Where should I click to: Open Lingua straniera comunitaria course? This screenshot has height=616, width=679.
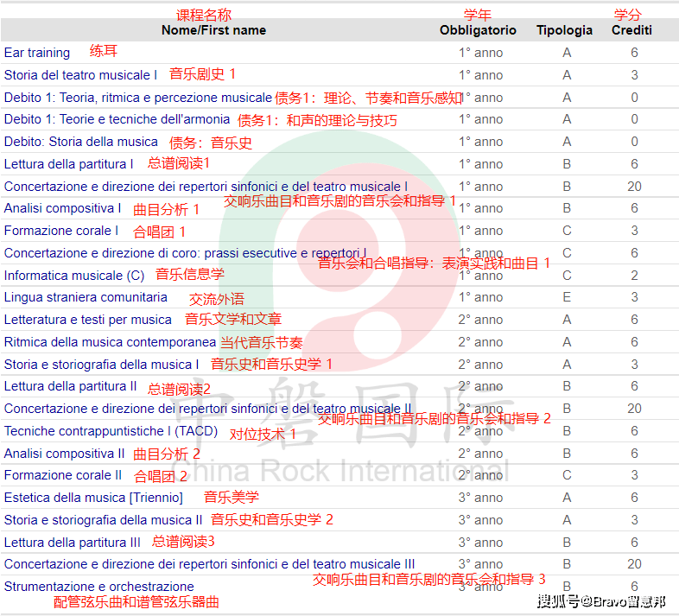[x=86, y=297]
